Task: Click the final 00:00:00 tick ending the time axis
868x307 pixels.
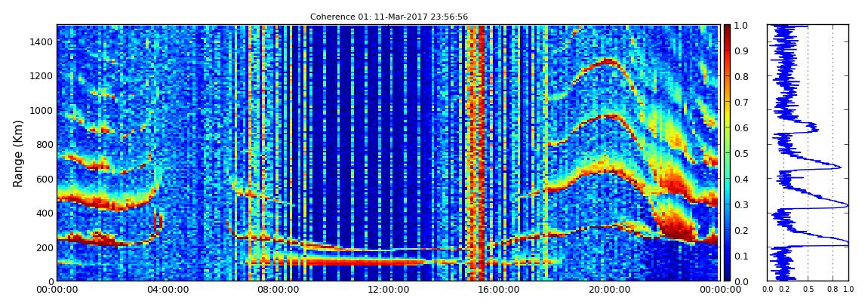Action: click(x=719, y=290)
